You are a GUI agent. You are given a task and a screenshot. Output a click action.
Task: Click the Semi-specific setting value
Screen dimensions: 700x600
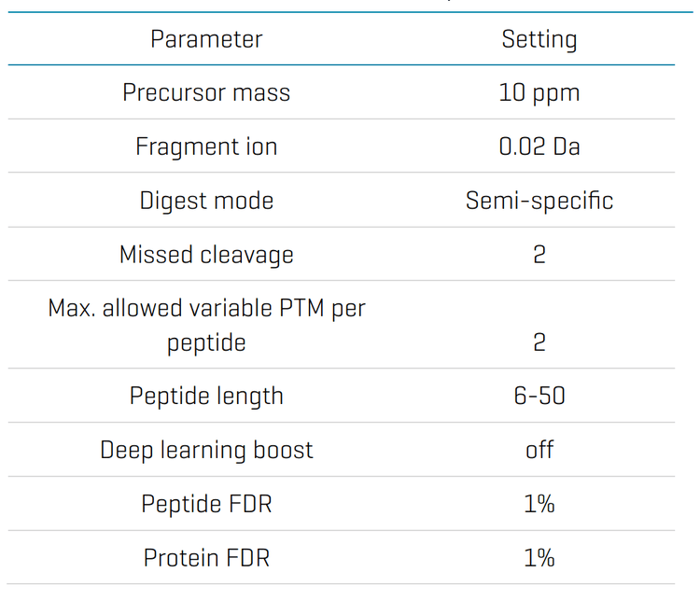539,201
